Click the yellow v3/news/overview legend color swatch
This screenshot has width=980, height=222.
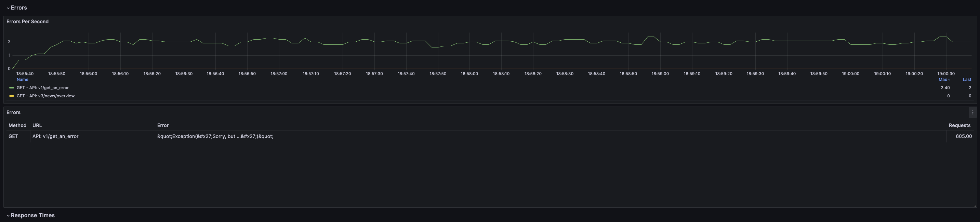(11, 96)
